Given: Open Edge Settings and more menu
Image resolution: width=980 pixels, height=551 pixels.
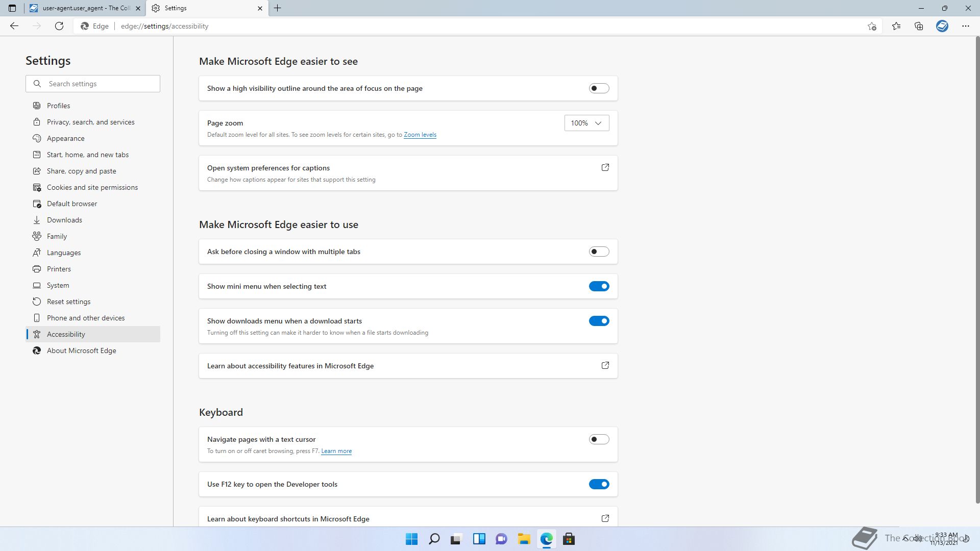Looking at the screenshot, I should click(965, 26).
